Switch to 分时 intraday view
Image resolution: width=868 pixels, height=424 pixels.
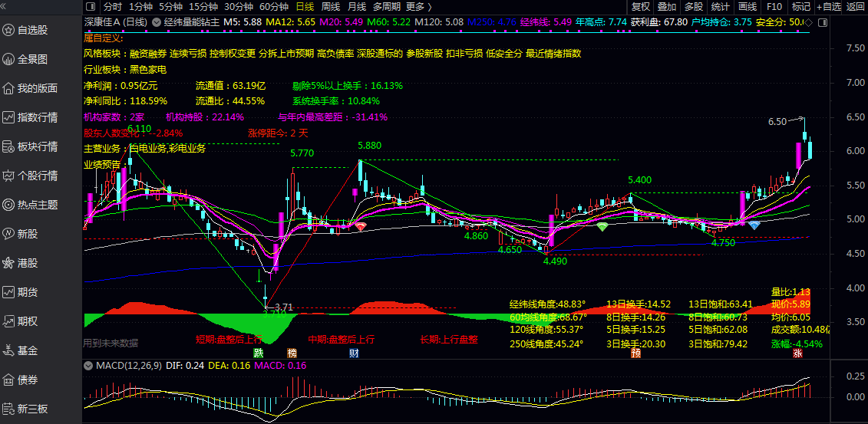(112, 7)
